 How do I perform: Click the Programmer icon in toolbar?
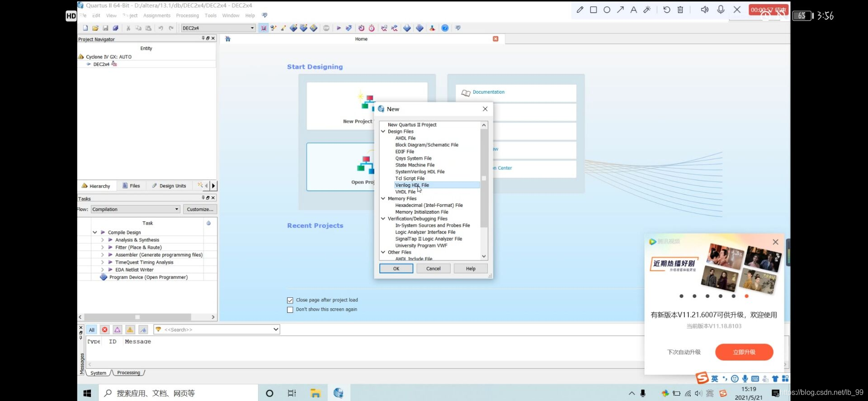tap(420, 28)
